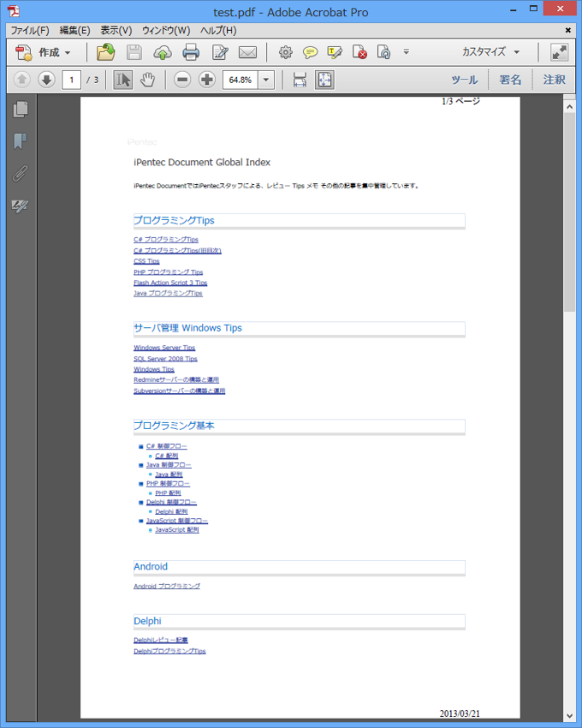Select the hand pan tool
Image resolution: width=582 pixels, height=728 pixels.
tap(147, 80)
